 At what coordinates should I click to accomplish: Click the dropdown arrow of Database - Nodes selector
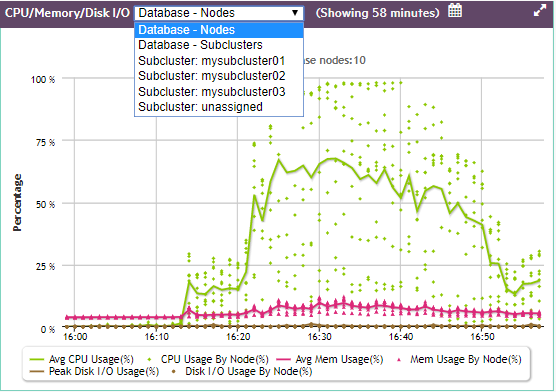tap(295, 13)
